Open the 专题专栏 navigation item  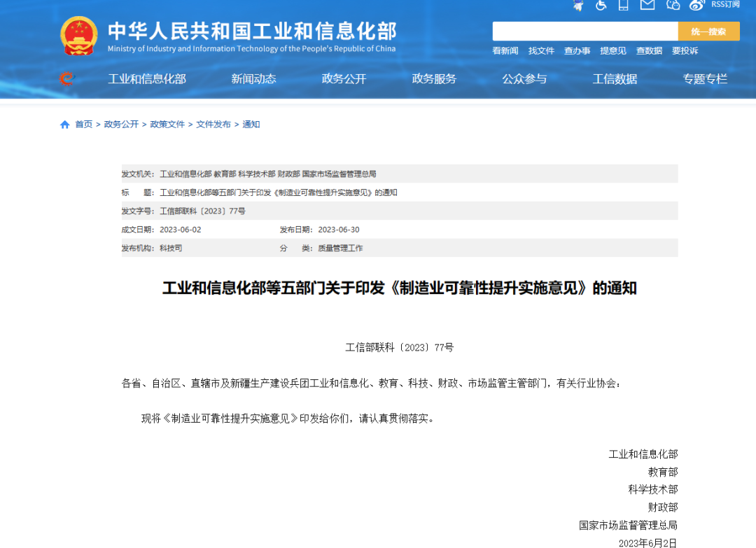[x=705, y=79]
